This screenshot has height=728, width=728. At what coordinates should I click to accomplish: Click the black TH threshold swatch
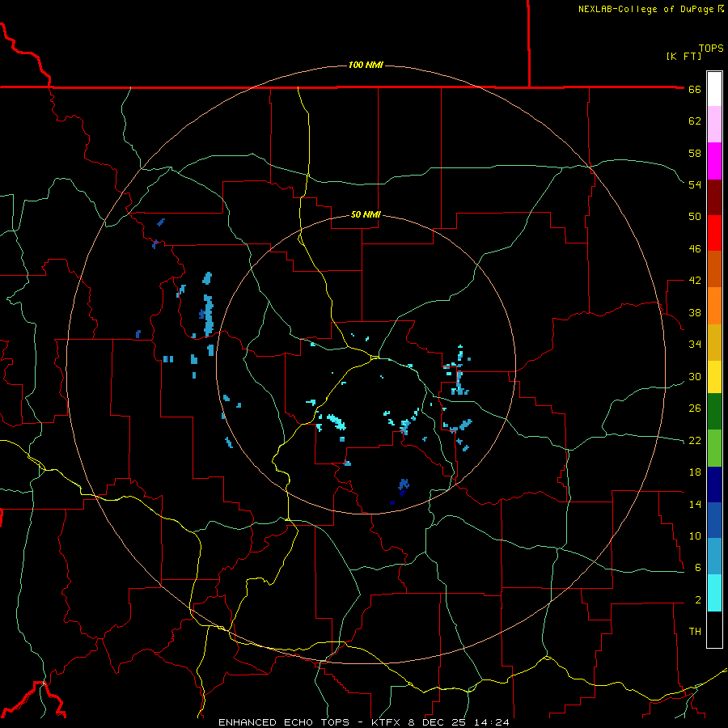tap(714, 629)
